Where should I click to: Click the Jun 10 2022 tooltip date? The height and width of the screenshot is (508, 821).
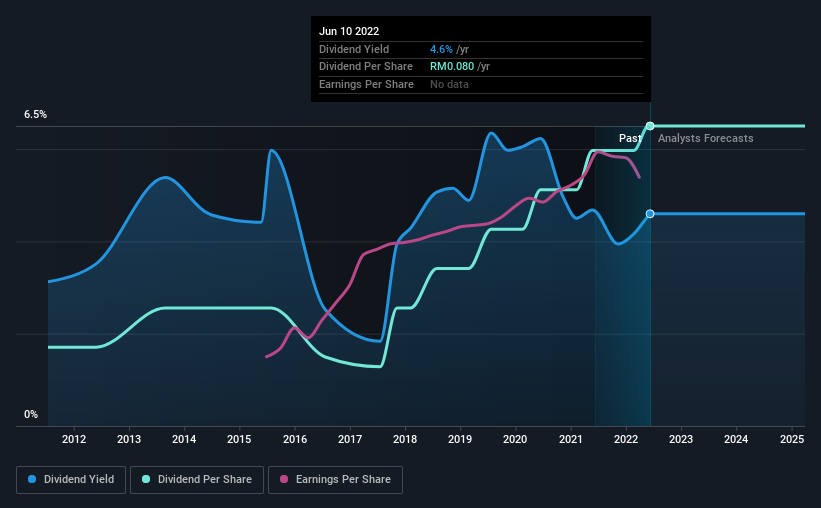349,31
